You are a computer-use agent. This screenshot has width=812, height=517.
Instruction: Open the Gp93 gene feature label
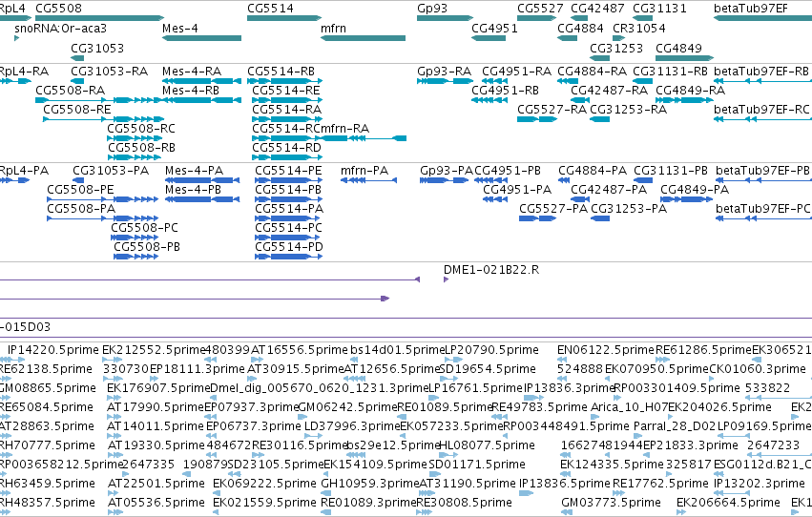click(432, 9)
